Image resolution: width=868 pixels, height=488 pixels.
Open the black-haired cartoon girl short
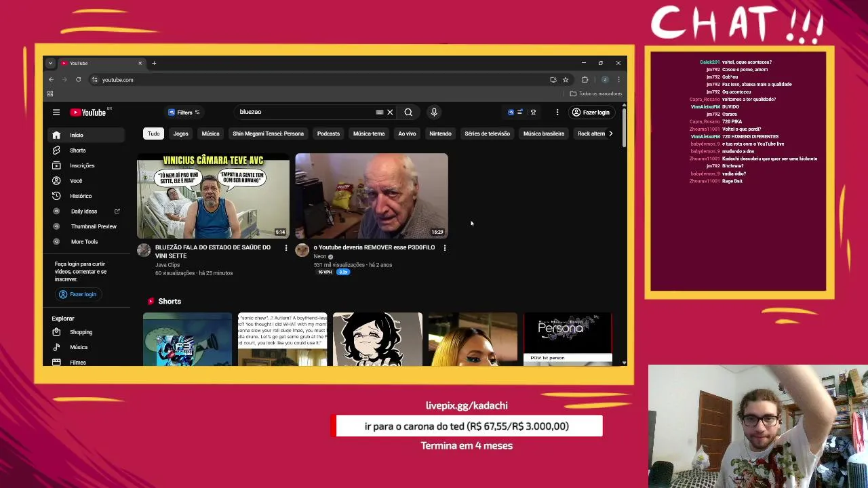click(378, 339)
